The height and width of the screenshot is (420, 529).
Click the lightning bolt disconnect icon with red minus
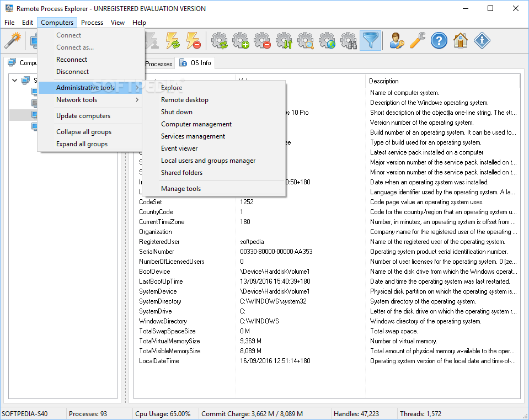click(194, 40)
